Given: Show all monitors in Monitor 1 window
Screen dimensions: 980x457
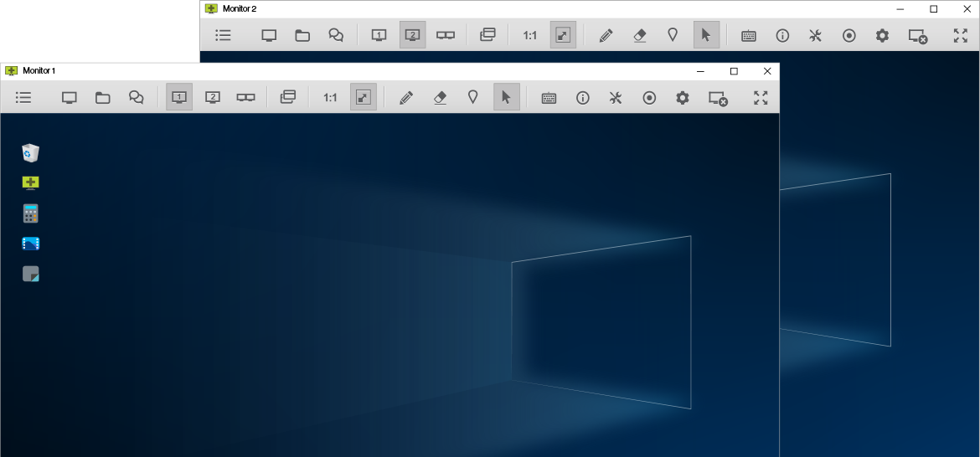Looking at the screenshot, I should click(245, 97).
